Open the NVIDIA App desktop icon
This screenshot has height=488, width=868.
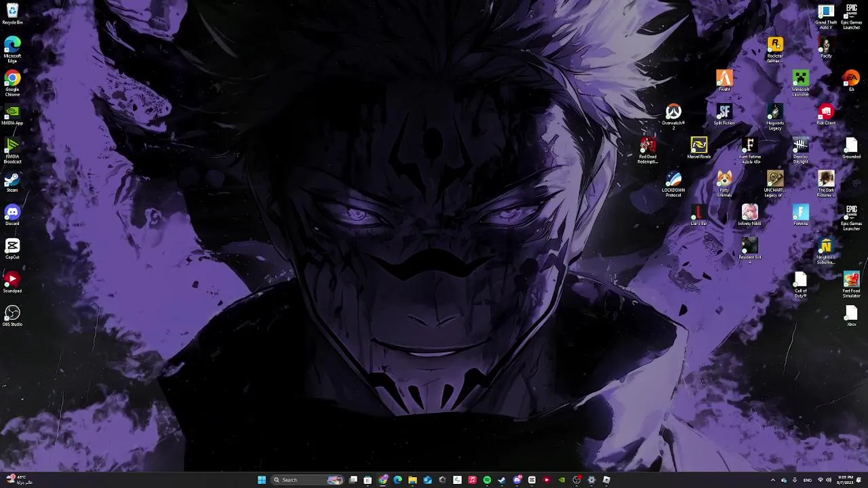click(12, 115)
